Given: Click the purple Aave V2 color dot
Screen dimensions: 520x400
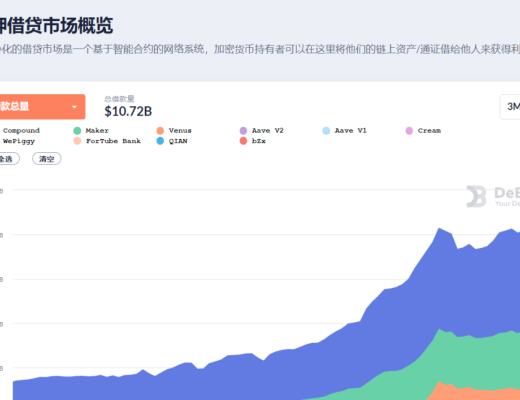Looking at the screenshot, I should (243, 131).
